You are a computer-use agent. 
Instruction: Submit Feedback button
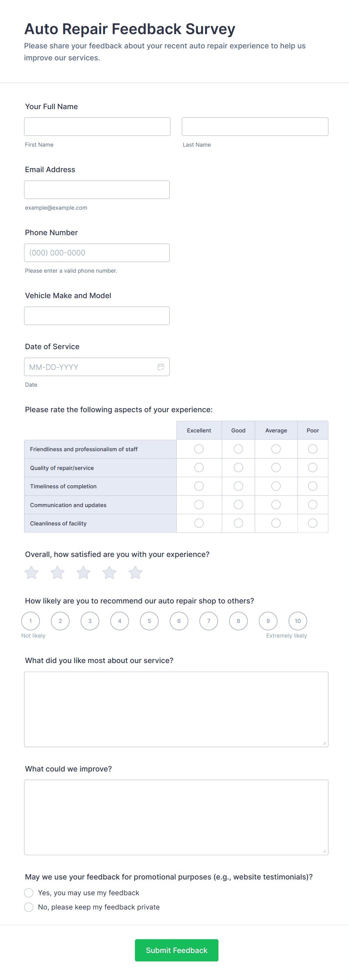pyautogui.click(x=177, y=950)
